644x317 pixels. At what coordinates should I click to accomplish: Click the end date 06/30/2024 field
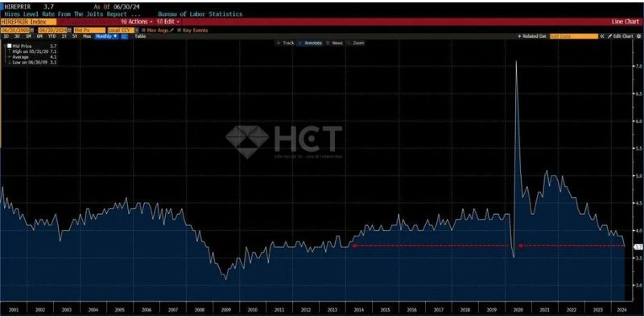tap(52, 31)
